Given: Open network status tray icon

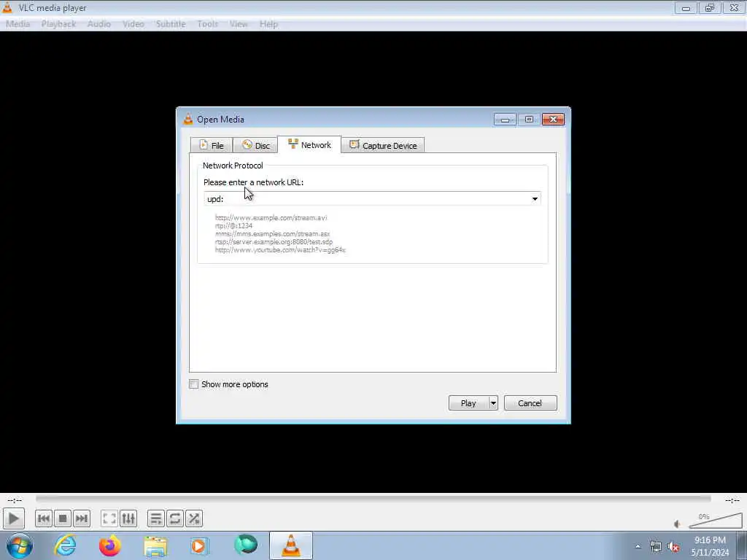Looking at the screenshot, I should pyautogui.click(x=656, y=547).
